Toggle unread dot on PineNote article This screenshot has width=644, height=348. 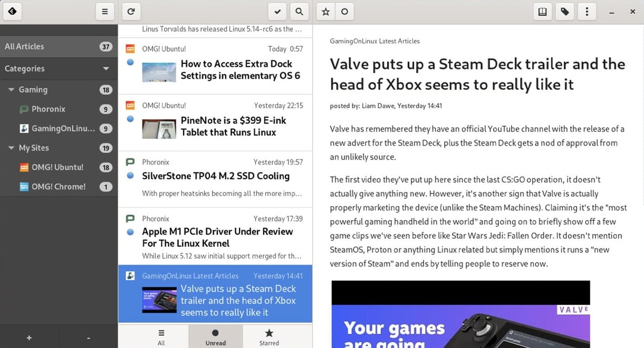130,119
